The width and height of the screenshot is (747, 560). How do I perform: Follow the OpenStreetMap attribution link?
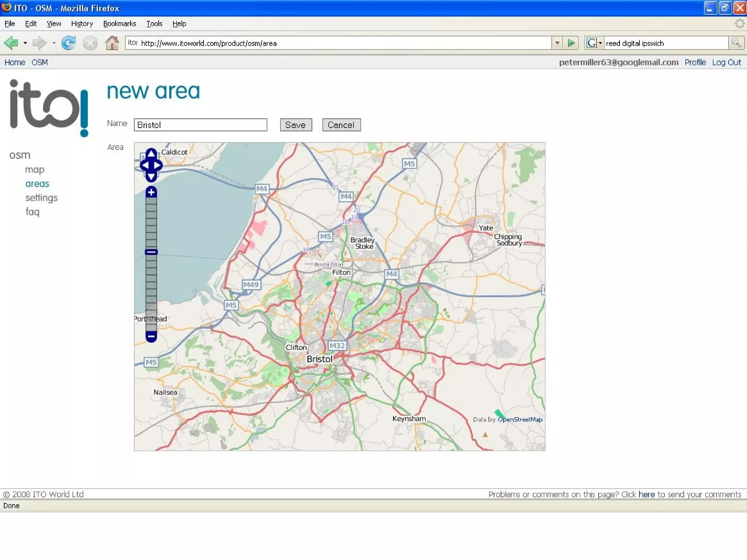520,419
